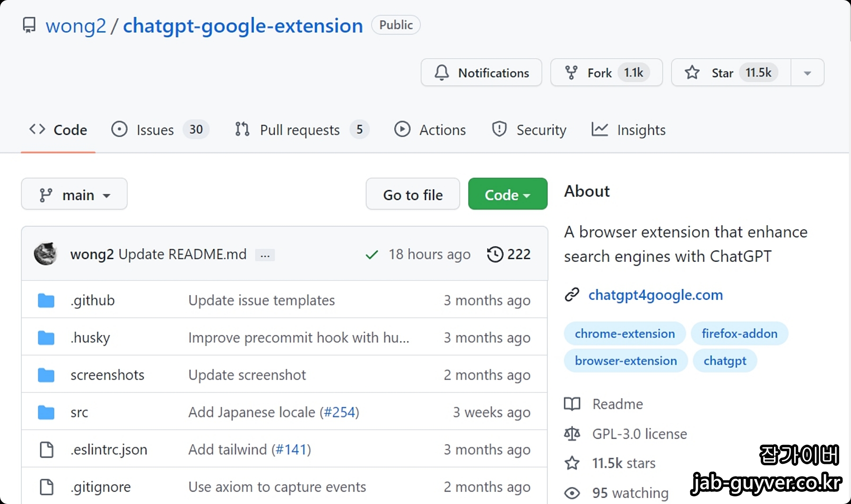Expand commit details with ellipsis button
851x504 pixels.
pyautogui.click(x=265, y=255)
